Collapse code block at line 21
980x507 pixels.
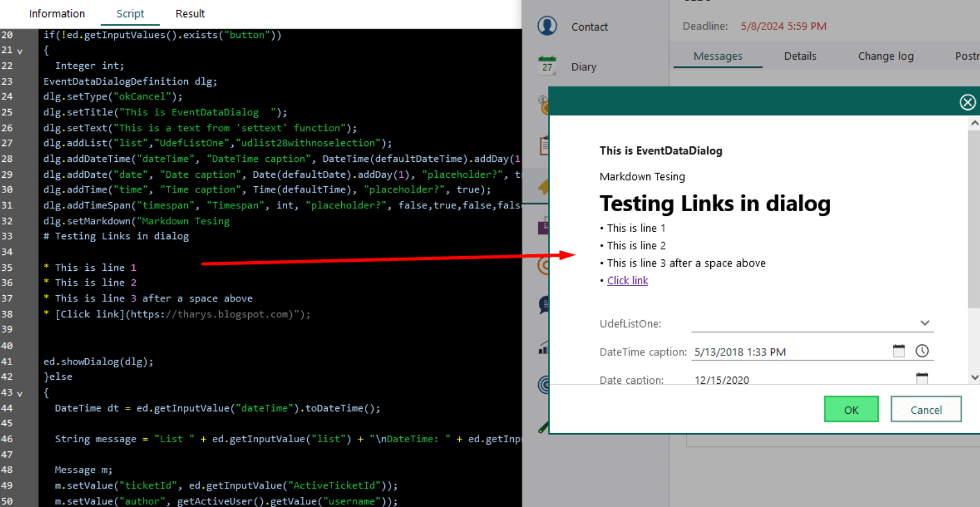[20, 51]
